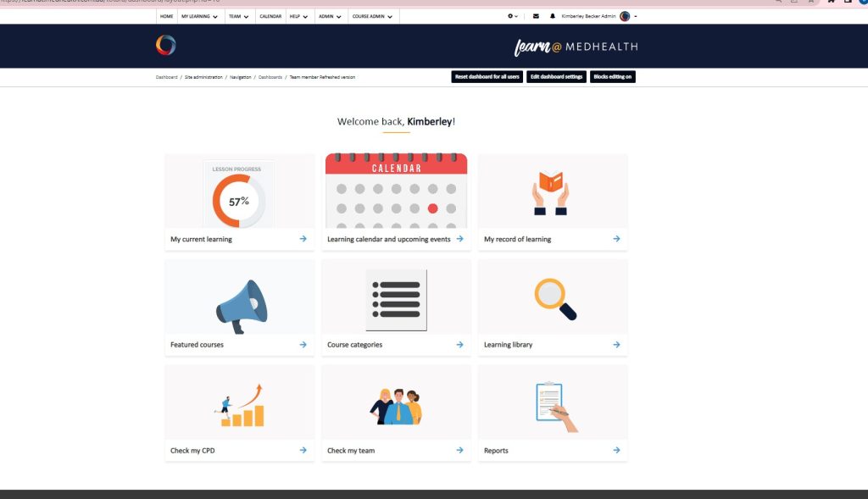Viewport: 868px width, 499px height.
Task: Open the Reports tile link
Action: 496,451
